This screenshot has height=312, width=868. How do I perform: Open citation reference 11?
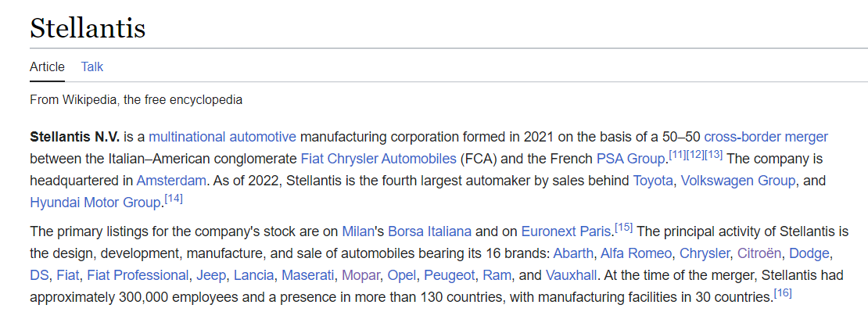pyautogui.click(x=677, y=156)
